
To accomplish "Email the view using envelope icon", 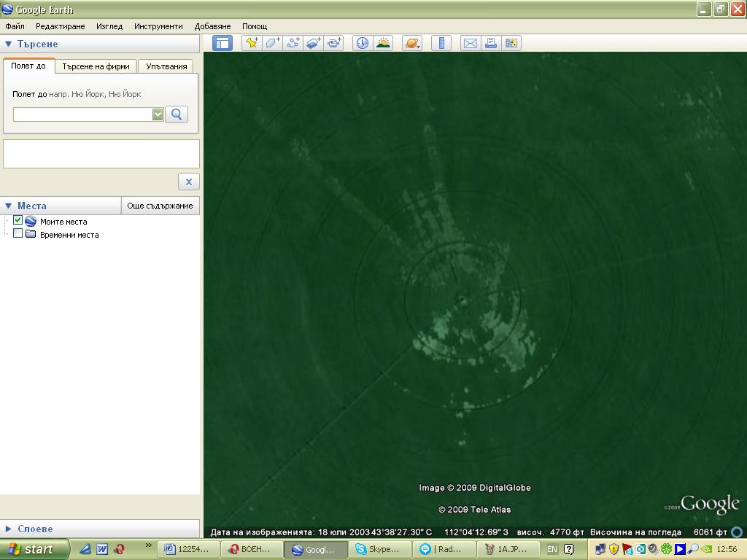I will click(471, 43).
